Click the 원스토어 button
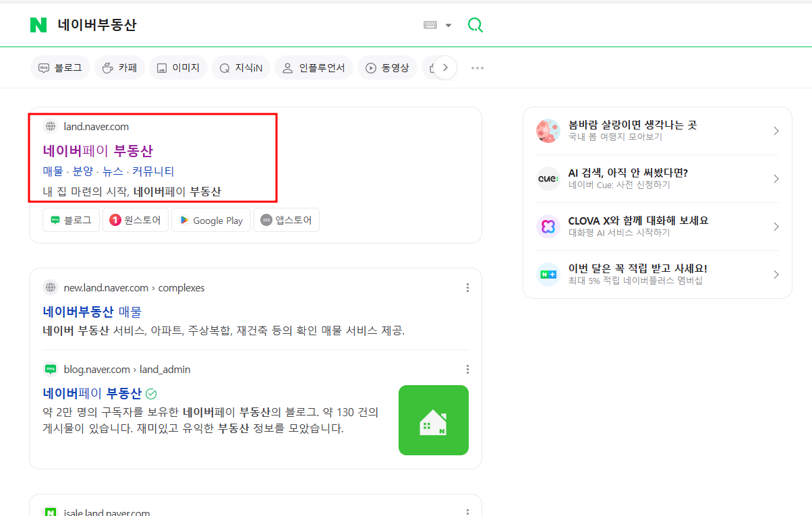This screenshot has width=812, height=516. pos(136,220)
